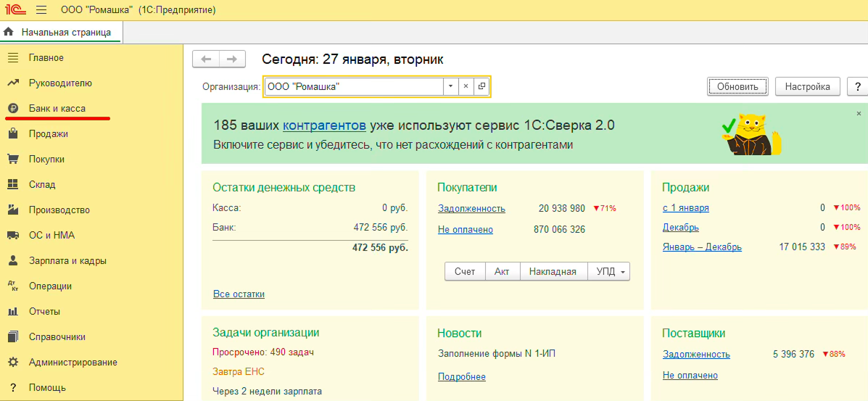
Task: Create a Счет from the Покупатели card
Action: point(465,272)
